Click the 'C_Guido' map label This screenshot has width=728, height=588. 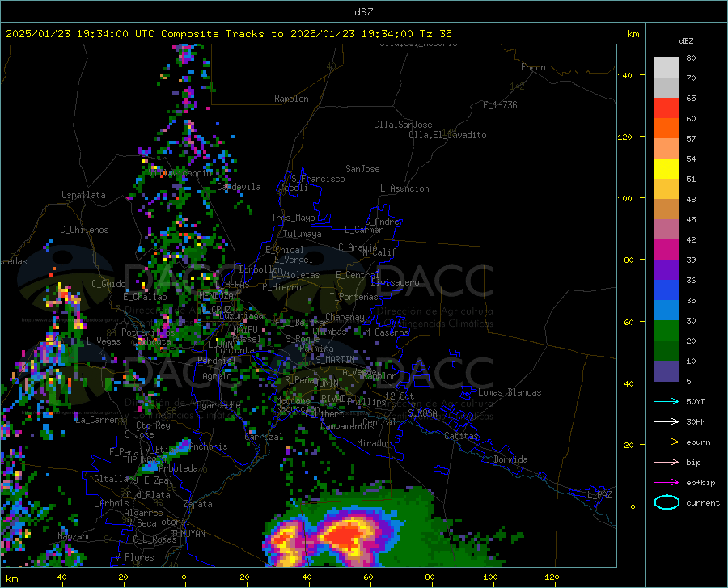[108, 284]
